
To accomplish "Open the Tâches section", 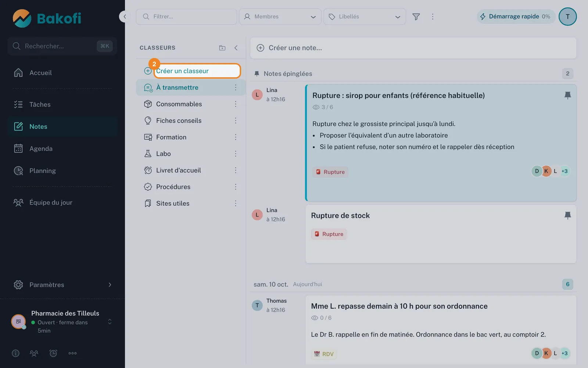I will pos(62,105).
